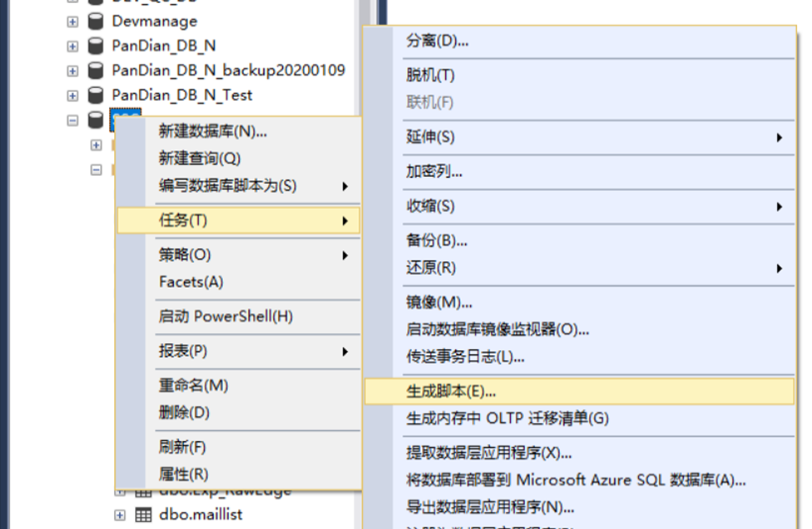Click the PanDian_DB_N database icon
The image size is (812, 529).
pyautogui.click(x=95, y=46)
